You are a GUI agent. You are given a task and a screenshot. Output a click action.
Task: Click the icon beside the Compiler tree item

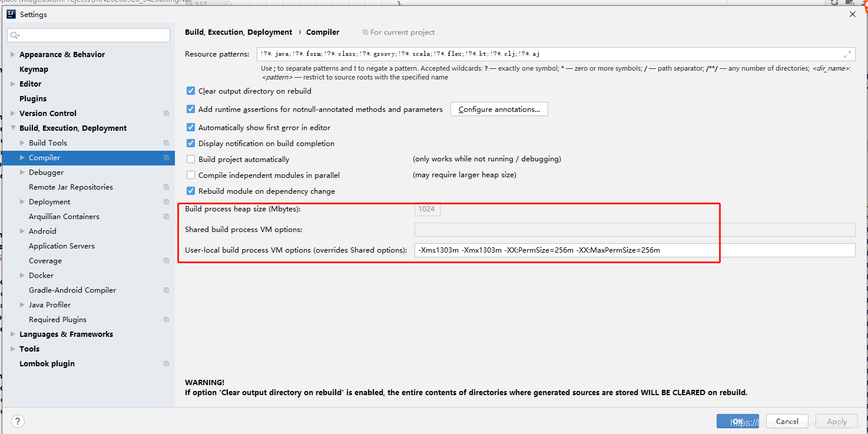coord(165,158)
